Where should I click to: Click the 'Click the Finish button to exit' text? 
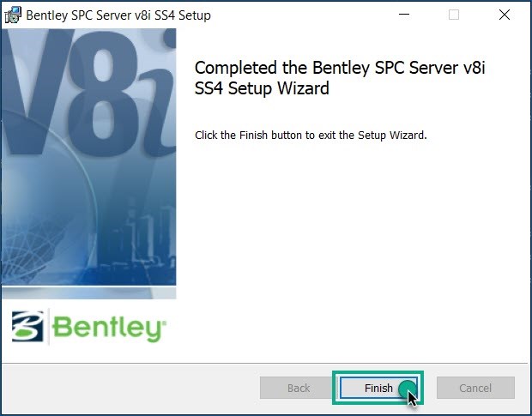point(311,136)
